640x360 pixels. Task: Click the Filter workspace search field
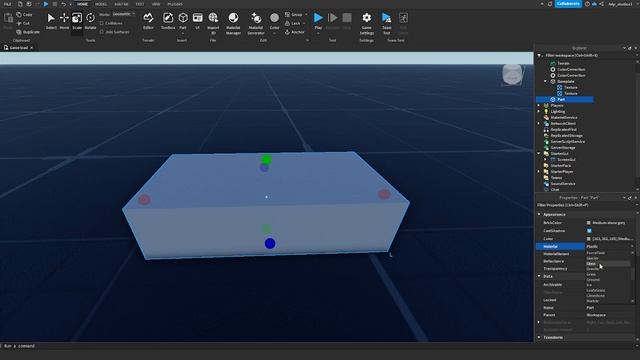(x=586, y=56)
